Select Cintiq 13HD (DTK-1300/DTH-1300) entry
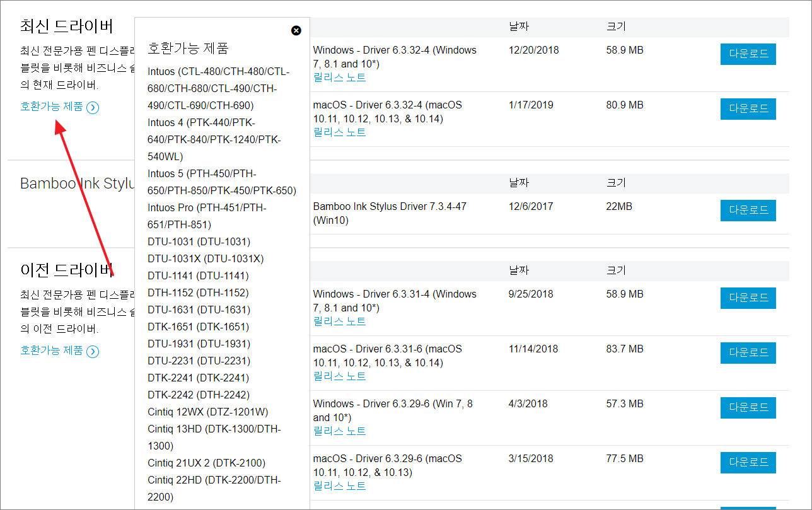 click(214, 438)
